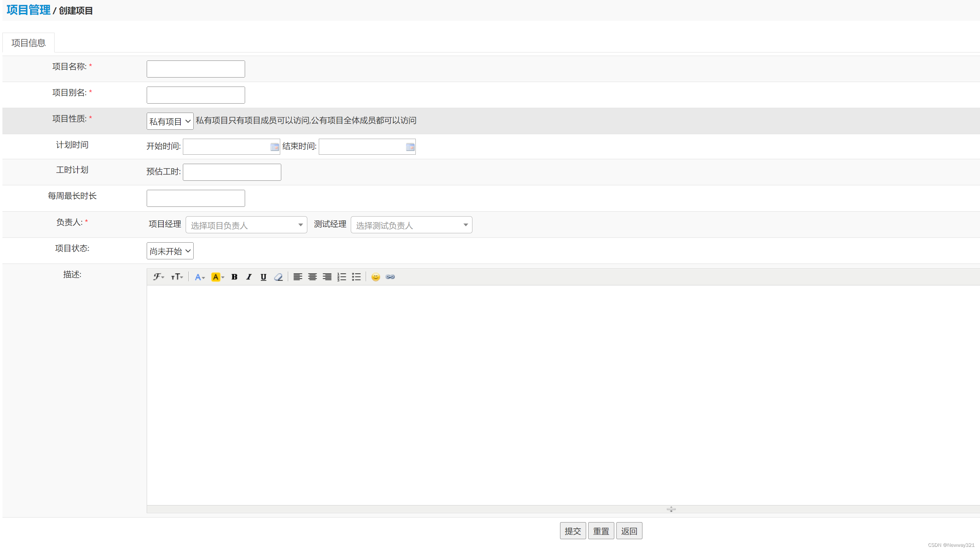Grab the editor resize handle at bottom
The height and width of the screenshot is (551, 980).
pyautogui.click(x=671, y=510)
